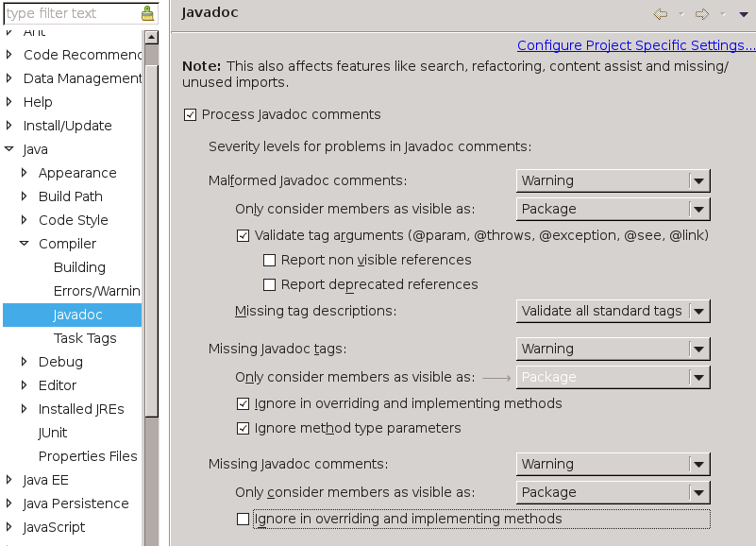Enable Report non visible references
The image size is (756, 546).
click(x=270, y=260)
